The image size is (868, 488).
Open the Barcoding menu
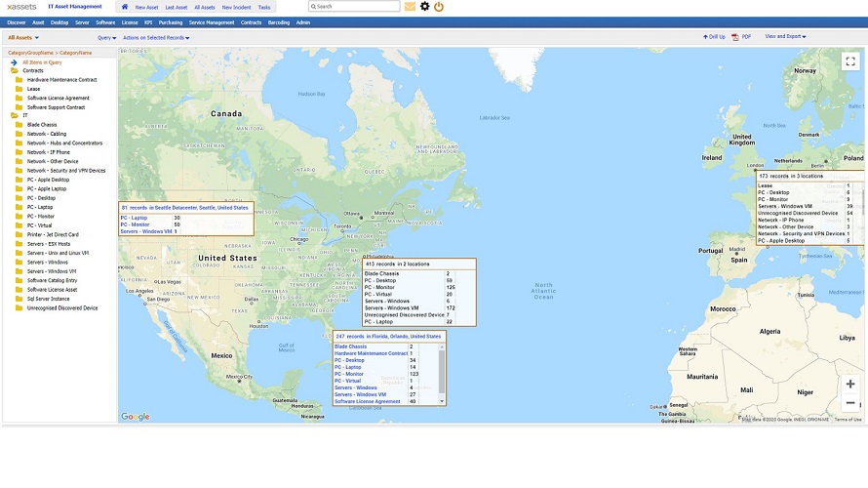click(x=279, y=22)
